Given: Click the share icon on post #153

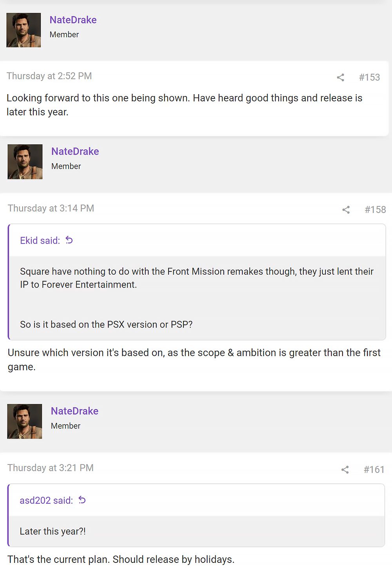Looking at the screenshot, I should click(x=340, y=77).
